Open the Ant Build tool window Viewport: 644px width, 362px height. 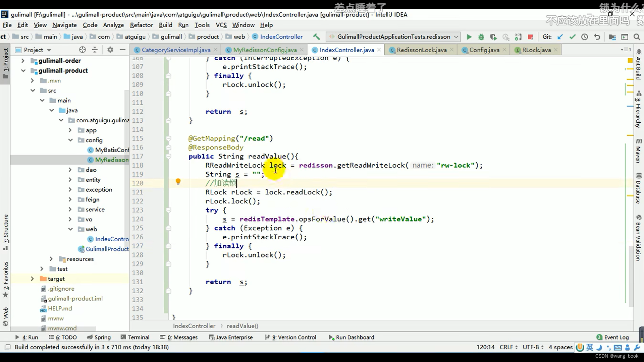tap(638, 64)
